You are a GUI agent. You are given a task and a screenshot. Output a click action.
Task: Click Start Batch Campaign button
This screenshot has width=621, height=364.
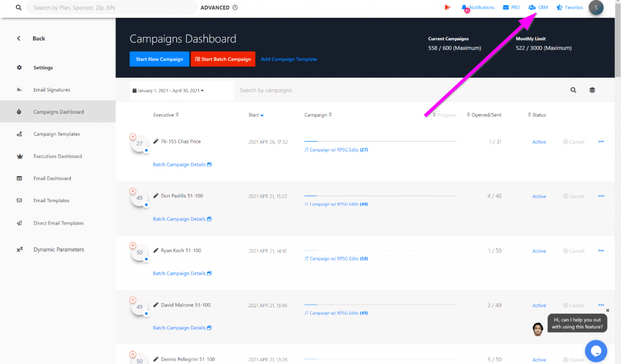coord(223,59)
